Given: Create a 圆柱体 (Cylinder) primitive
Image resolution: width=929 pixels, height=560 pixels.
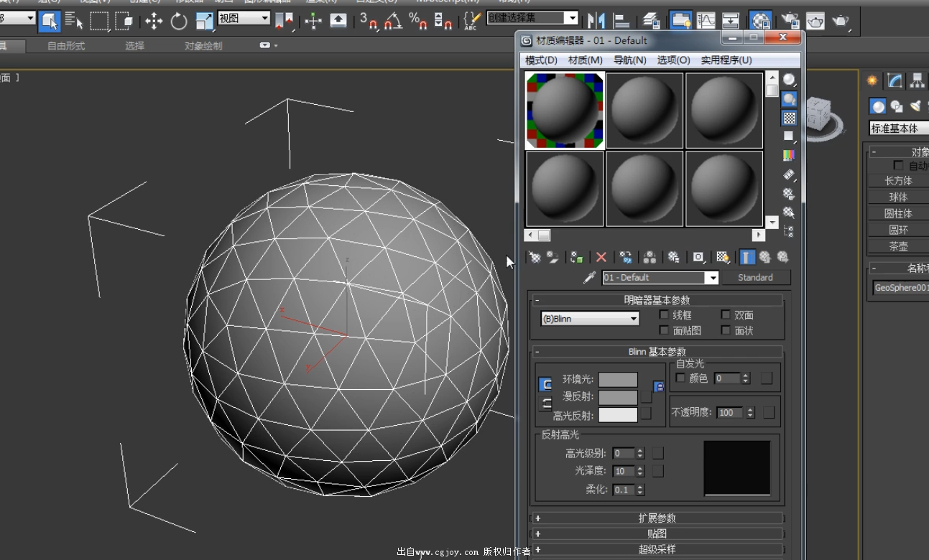Looking at the screenshot, I should tap(898, 213).
